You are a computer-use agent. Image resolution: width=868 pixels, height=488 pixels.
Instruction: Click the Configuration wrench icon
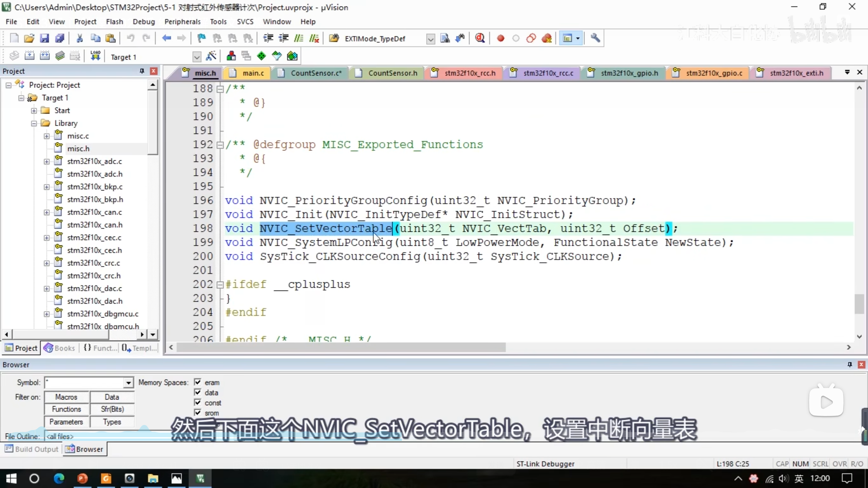595,38
